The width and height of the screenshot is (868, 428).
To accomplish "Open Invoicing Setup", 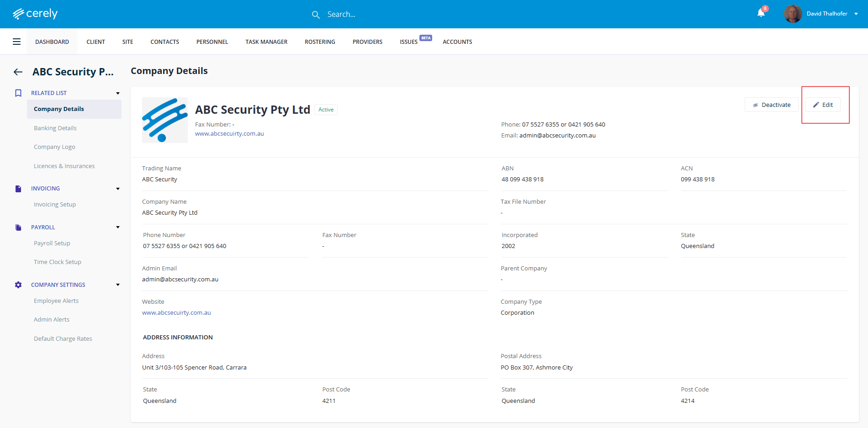I will 55,205.
